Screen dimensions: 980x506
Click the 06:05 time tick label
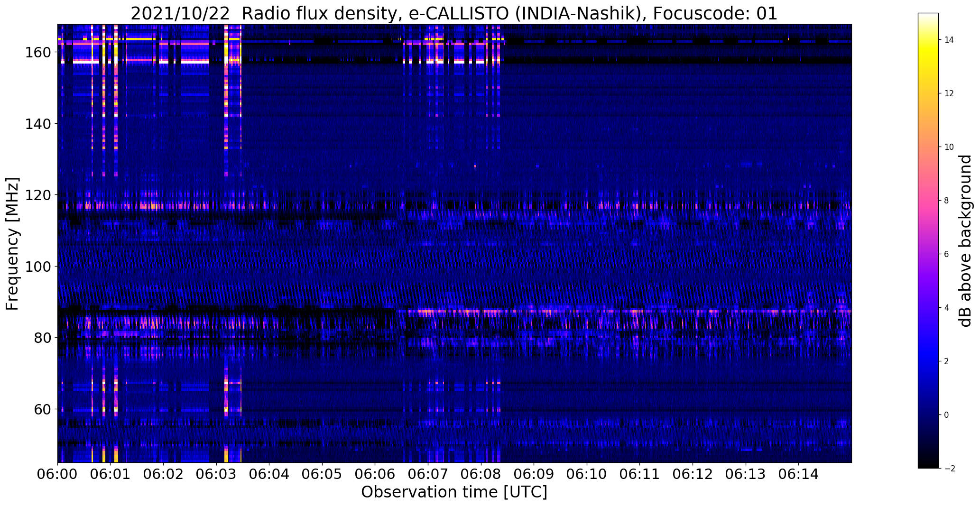tap(323, 474)
